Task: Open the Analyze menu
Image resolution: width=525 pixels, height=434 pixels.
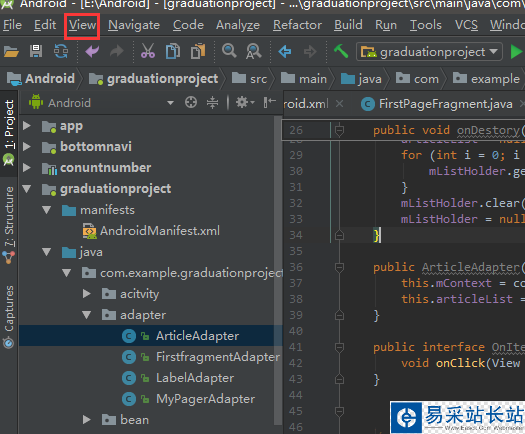Action: (238, 25)
